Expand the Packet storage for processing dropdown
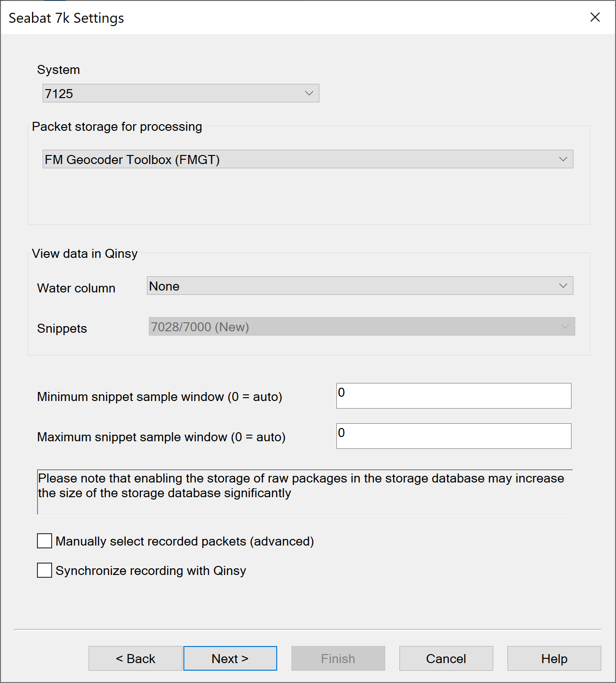The width and height of the screenshot is (616, 683). tap(307, 159)
